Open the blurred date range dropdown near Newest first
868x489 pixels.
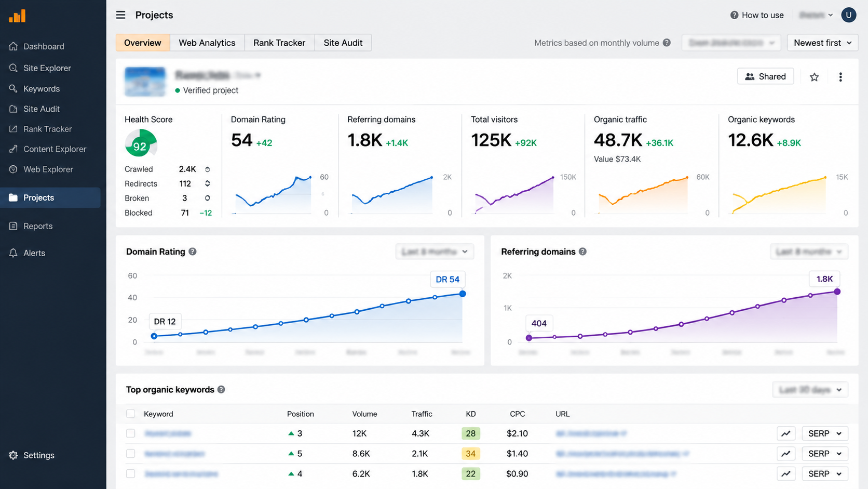click(731, 43)
